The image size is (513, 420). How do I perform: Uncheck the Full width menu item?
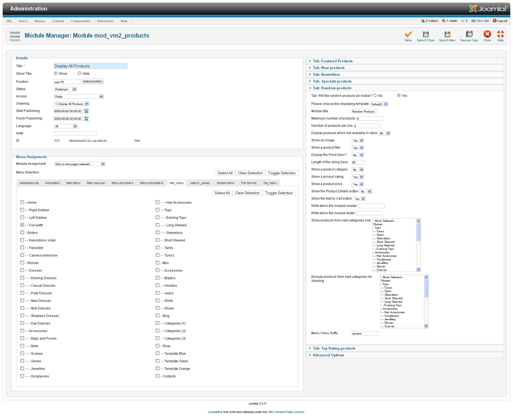click(x=22, y=225)
